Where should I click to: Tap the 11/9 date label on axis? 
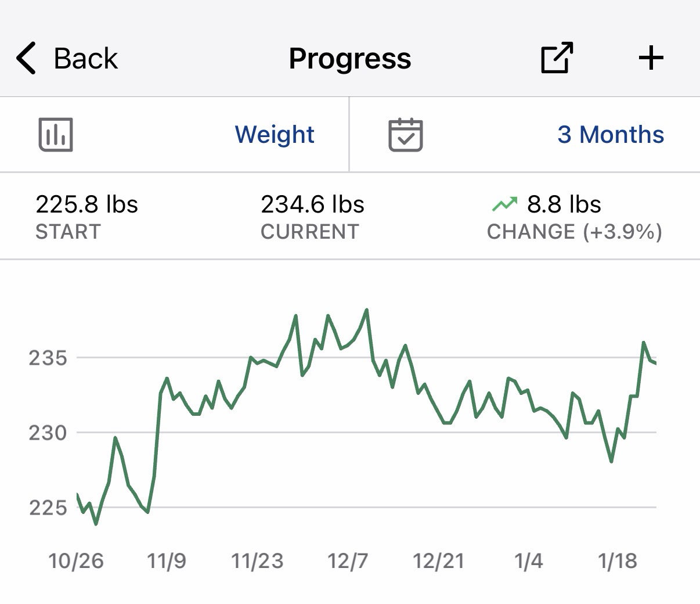[167, 561]
